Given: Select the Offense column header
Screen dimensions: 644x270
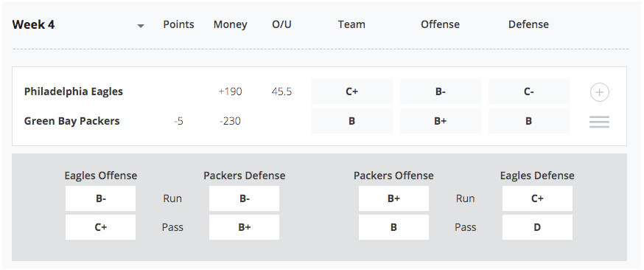Looking at the screenshot, I should tap(440, 24).
